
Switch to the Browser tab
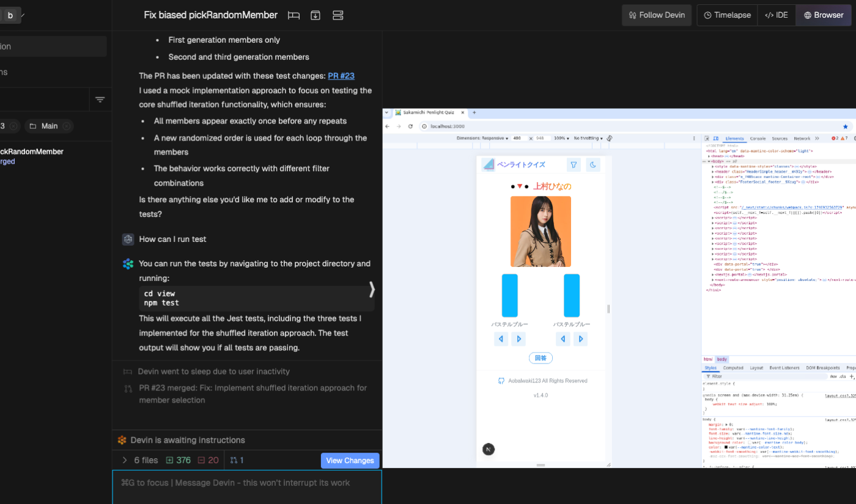[824, 15]
